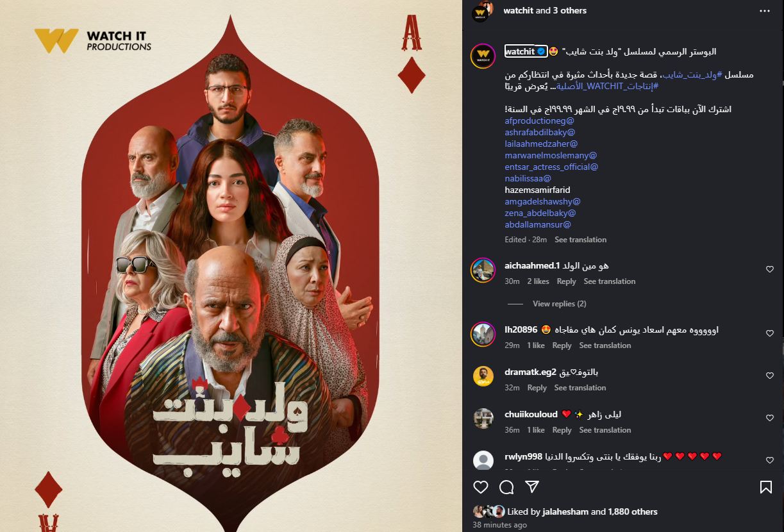
Task: Expand translation for lh20896's comment
Action: click(605, 345)
